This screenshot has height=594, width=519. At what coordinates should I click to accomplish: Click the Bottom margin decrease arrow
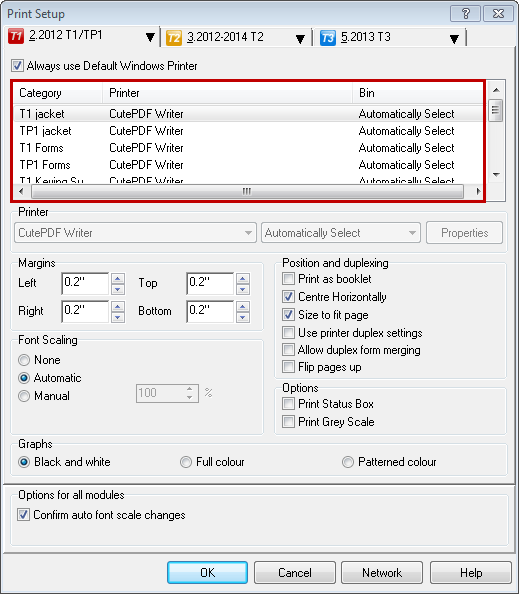click(x=243, y=317)
